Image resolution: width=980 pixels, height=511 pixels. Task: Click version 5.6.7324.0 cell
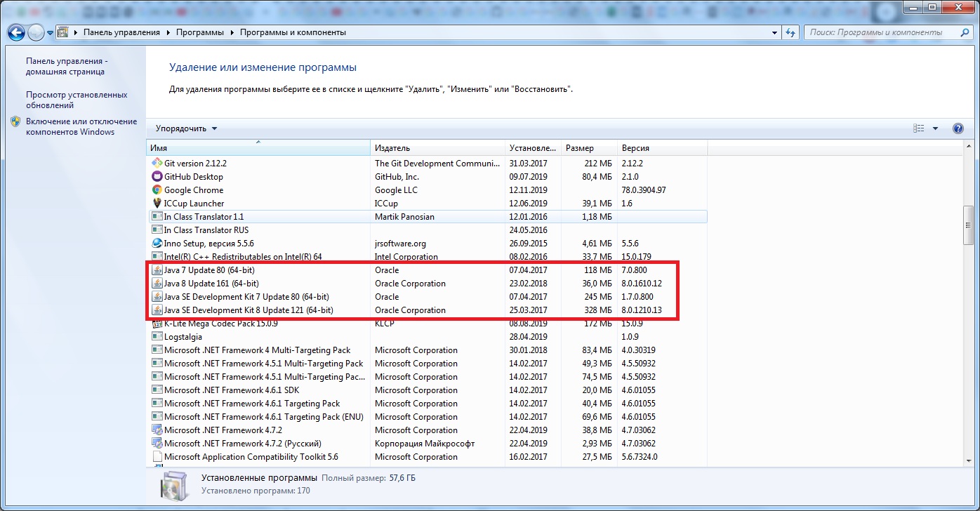pos(639,456)
